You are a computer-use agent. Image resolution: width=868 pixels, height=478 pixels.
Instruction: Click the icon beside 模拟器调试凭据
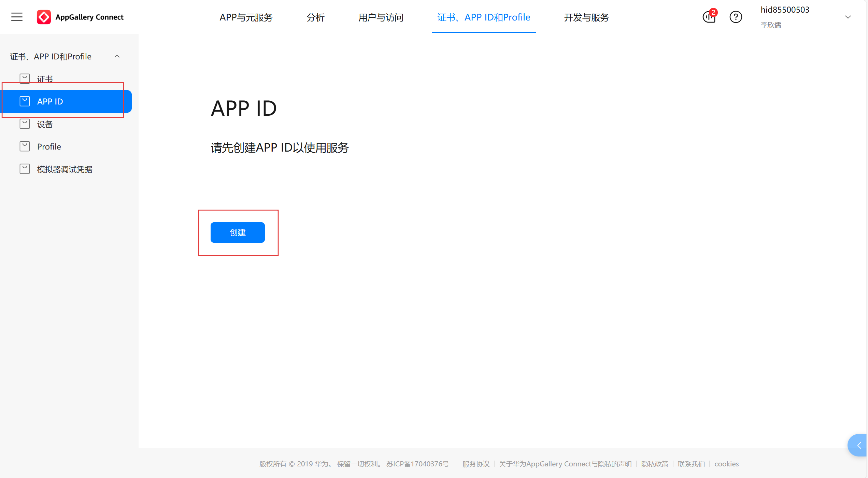(x=25, y=169)
